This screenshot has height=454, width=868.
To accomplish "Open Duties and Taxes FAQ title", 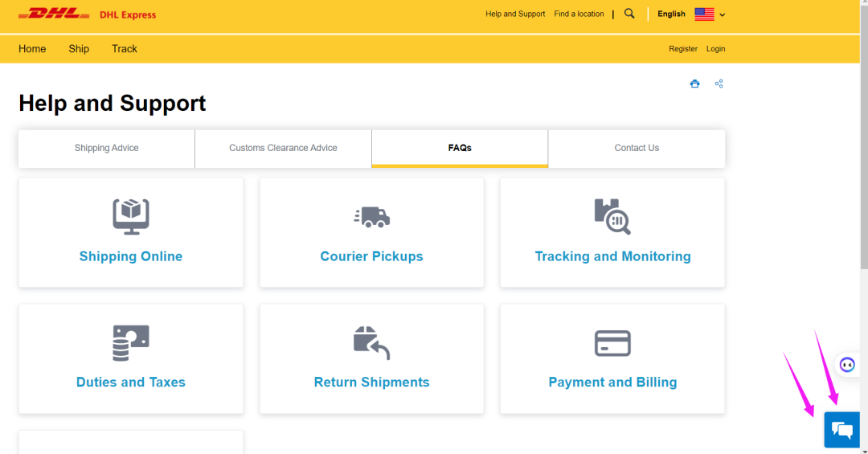I will point(131,382).
